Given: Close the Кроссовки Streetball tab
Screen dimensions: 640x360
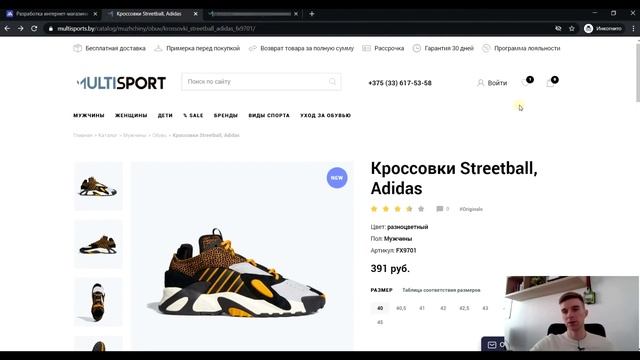Looking at the screenshot, I should [196, 14].
